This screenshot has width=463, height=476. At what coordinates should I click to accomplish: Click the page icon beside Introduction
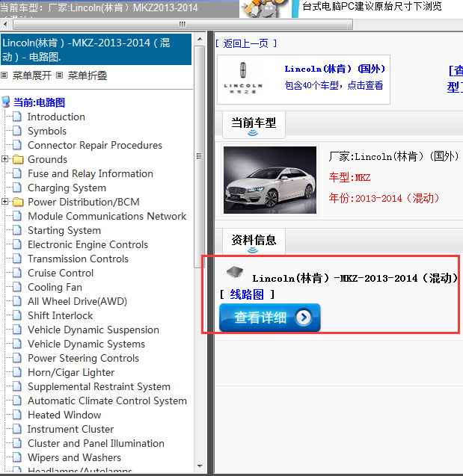[17, 117]
